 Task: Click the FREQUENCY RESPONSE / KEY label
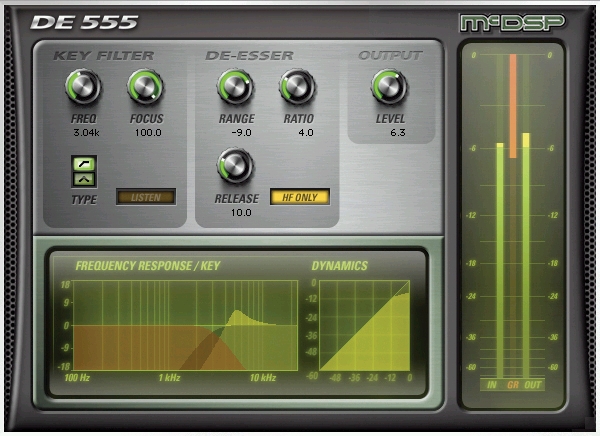point(148,266)
